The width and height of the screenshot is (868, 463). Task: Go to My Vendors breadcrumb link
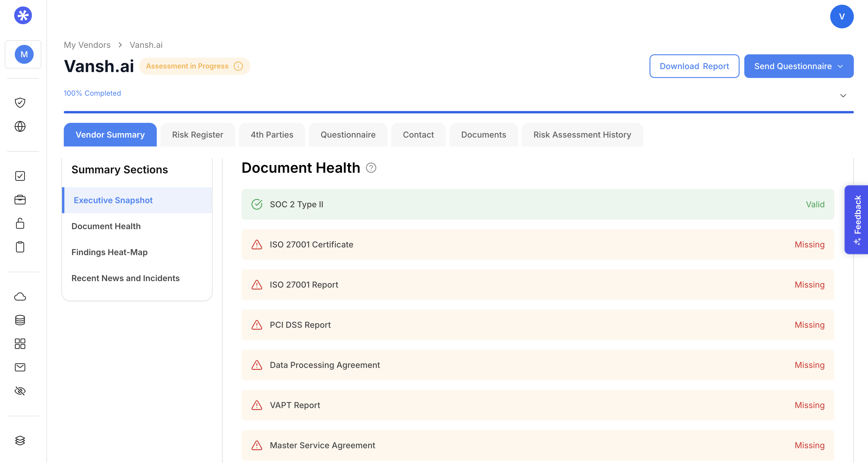(87, 45)
